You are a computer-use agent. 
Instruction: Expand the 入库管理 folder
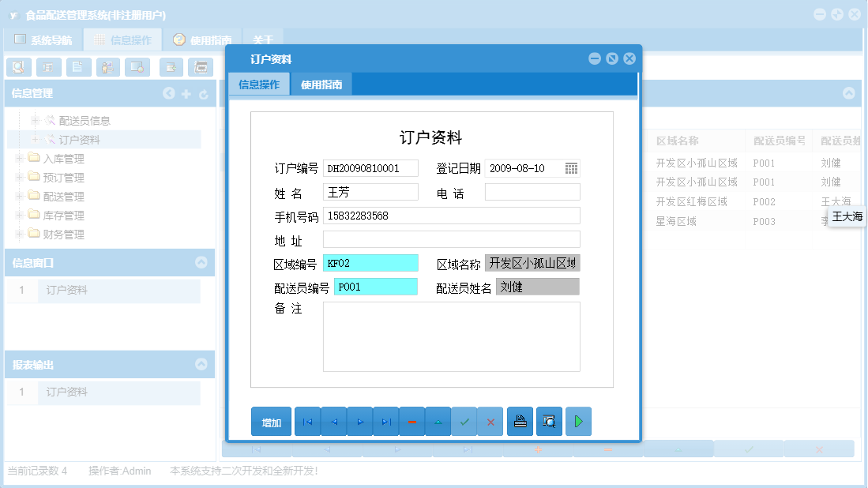coord(19,158)
